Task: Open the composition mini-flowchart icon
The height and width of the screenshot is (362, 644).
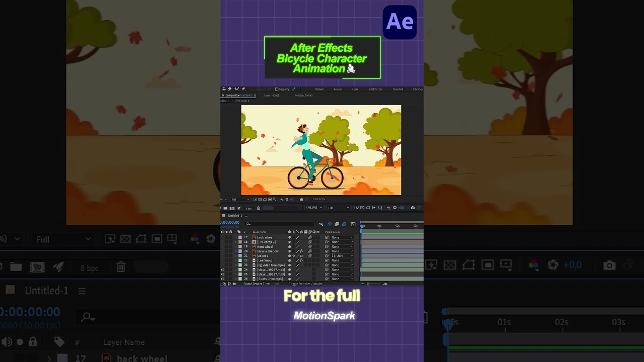Action: click(x=320, y=224)
